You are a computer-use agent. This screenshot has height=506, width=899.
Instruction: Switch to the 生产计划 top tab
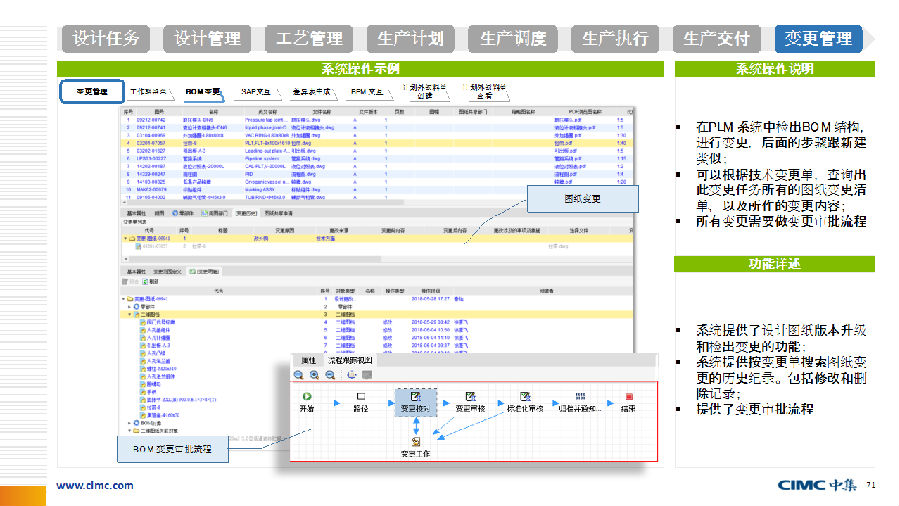(x=410, y=39)
